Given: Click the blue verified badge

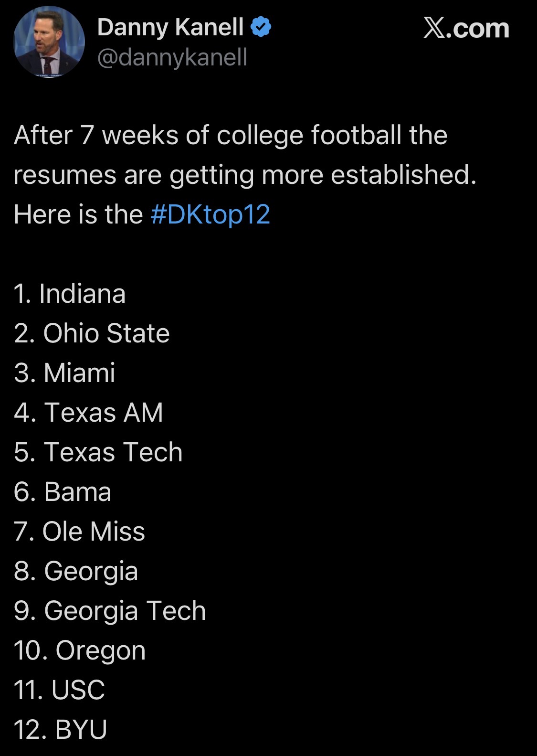Looking at the screenshot, I should coord(261,27).
